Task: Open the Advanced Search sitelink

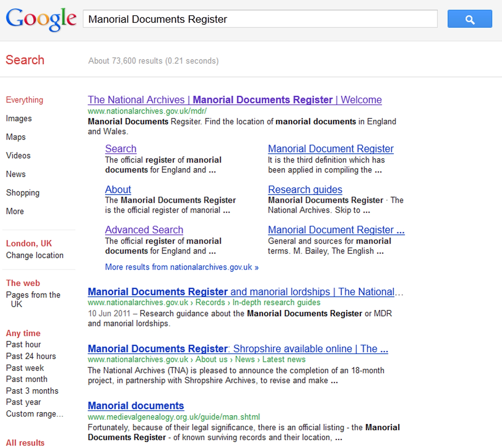Action: [x=144, y=230]
